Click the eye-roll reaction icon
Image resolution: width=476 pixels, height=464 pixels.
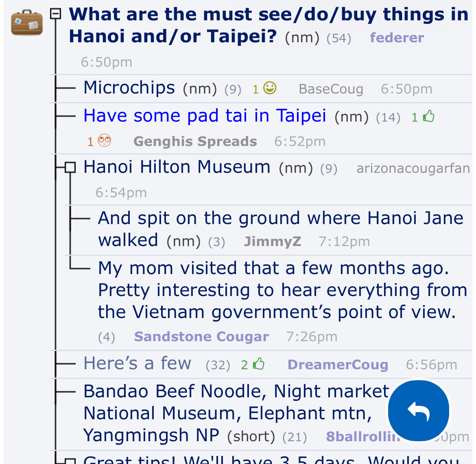[x=105, y=141]
